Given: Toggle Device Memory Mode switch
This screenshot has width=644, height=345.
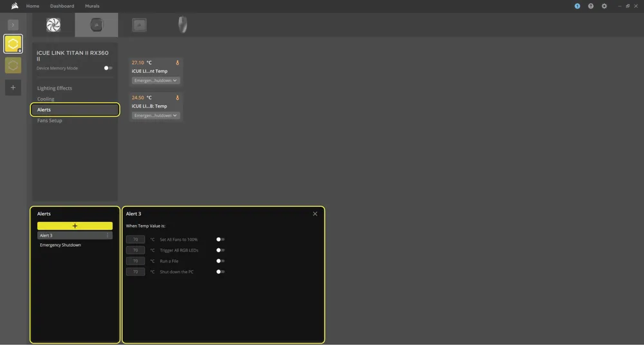Looking at the screenshot, I should 108,68.
